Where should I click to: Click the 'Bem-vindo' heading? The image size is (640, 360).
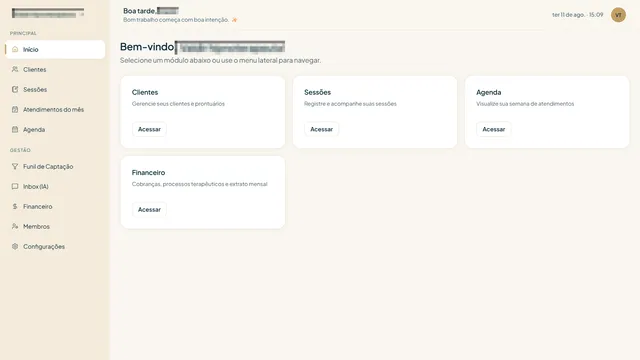(x=147, y=47)
